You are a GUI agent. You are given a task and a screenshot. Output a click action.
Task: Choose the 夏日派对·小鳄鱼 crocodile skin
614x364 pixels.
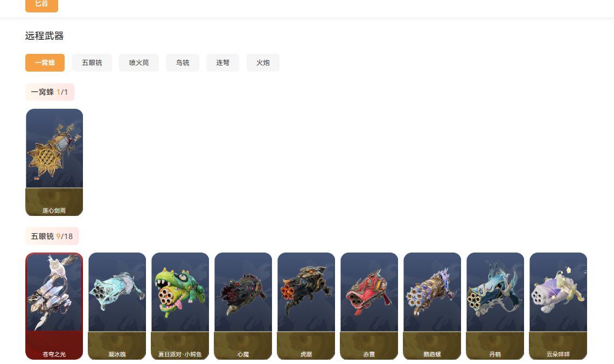(180, 306)
